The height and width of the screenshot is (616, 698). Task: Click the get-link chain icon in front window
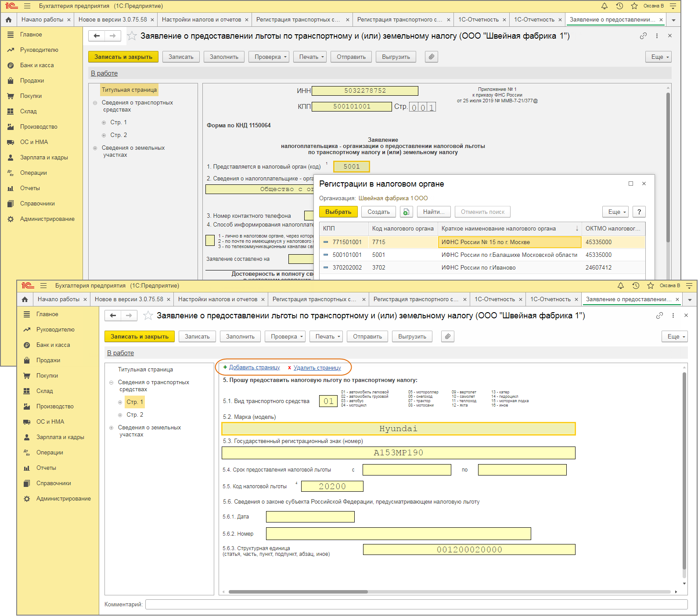click(659, 316)
